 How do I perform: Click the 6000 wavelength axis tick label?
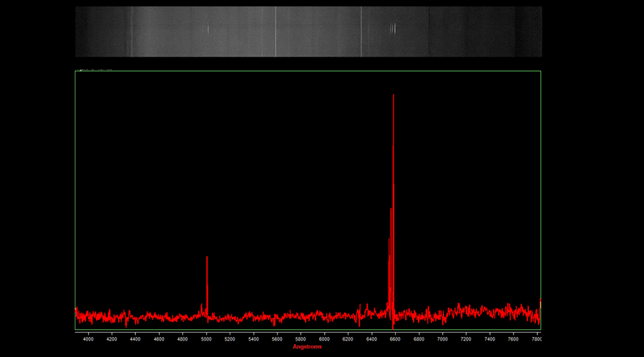coord(324,338)
